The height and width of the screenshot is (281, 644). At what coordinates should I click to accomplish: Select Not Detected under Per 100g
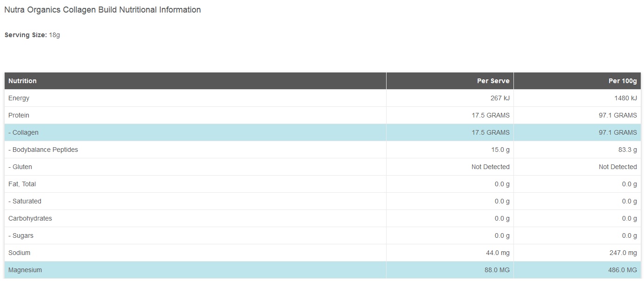coord(618,167)
